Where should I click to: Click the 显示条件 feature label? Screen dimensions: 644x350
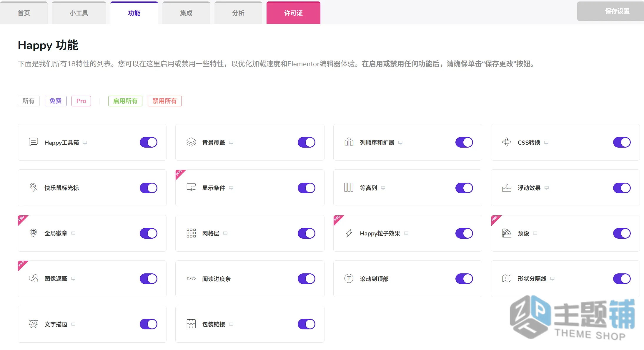point(214,188)
